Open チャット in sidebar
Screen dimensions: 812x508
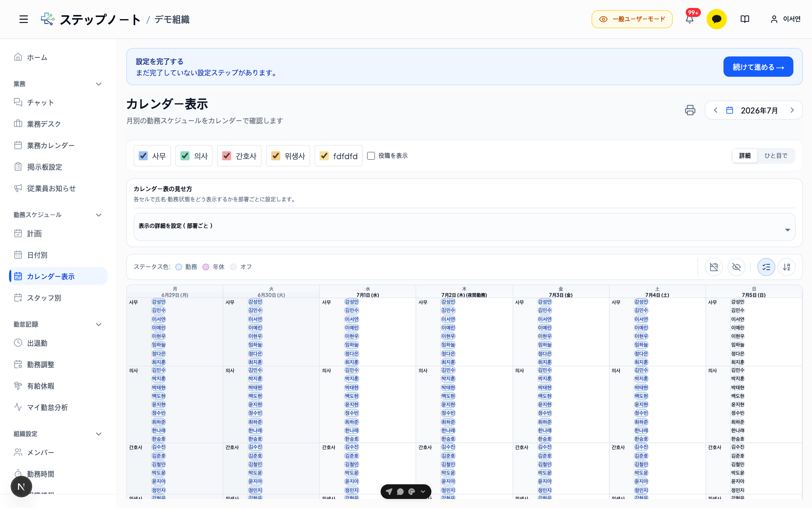[x=58, y=102]
